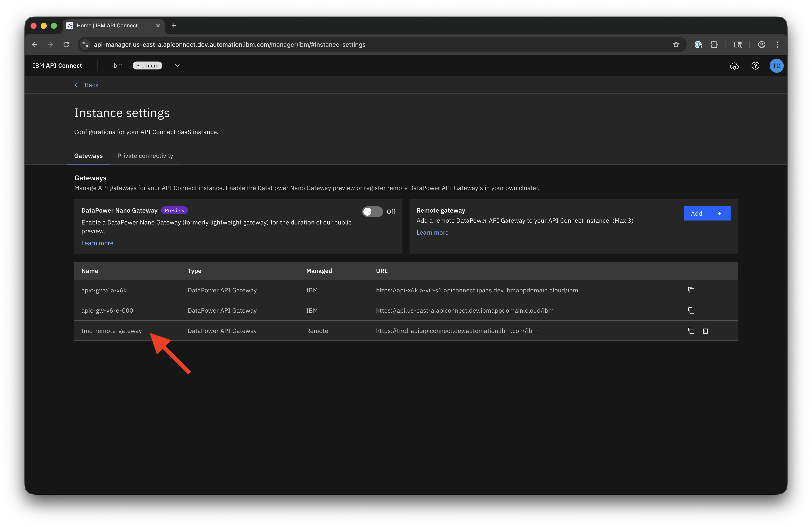Reload the page
This screenshot has width=812, height=527.
(66, 45)
